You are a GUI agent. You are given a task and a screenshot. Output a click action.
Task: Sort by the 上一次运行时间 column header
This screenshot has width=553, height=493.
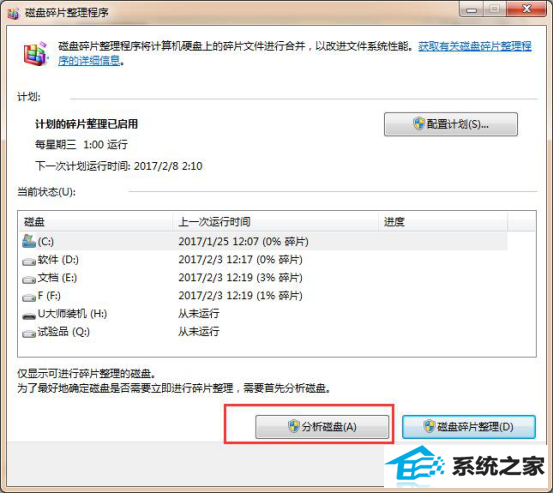point(275,222)
